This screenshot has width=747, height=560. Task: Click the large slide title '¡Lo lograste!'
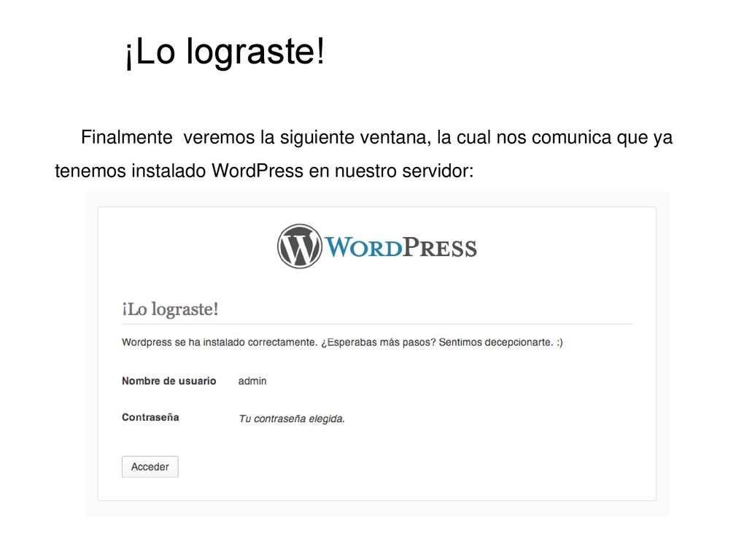225,52
